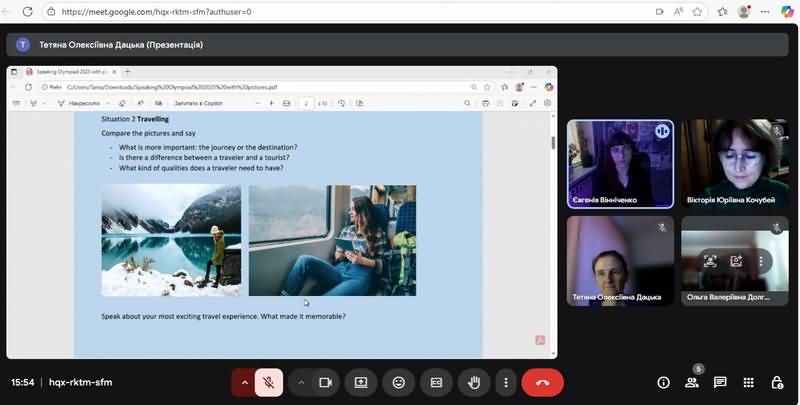Click the browser address bar URL
This screenshot has width=800, height=405.
(160, 12)
